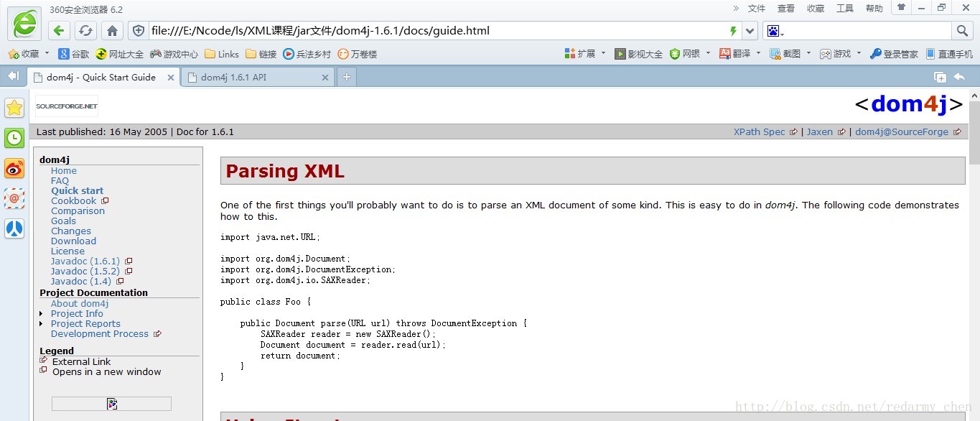Viewport: 980px width, 421px height.
Task: Open the Links bookmark folder
Action: click(222, 54)
